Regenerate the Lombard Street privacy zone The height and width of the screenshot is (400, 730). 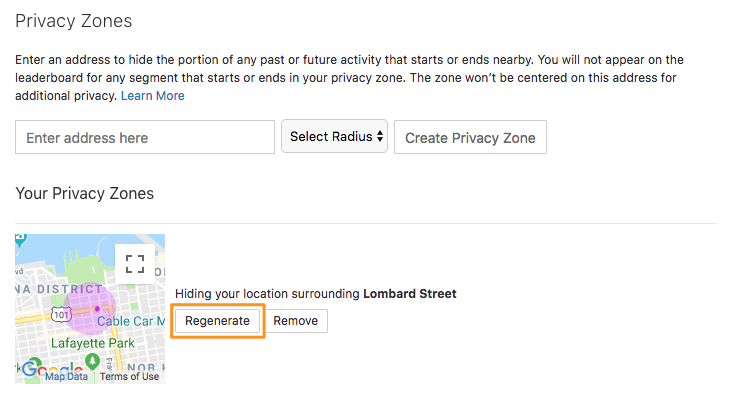(217, 321)
